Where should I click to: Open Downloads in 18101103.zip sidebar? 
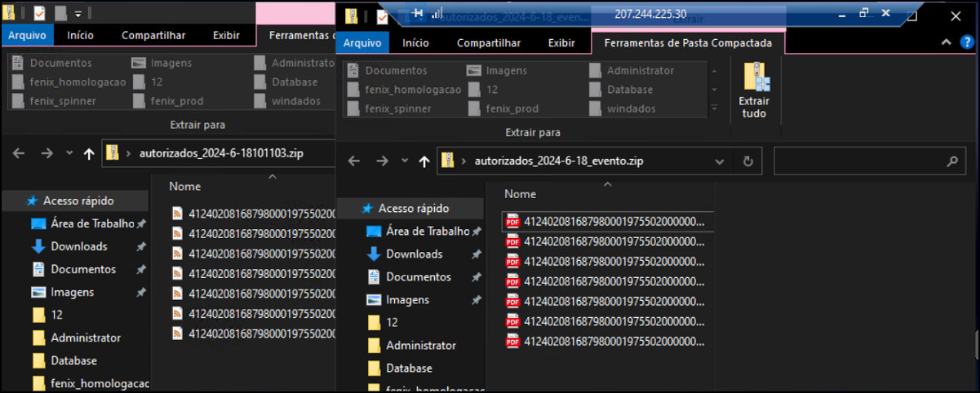[69, 246]
